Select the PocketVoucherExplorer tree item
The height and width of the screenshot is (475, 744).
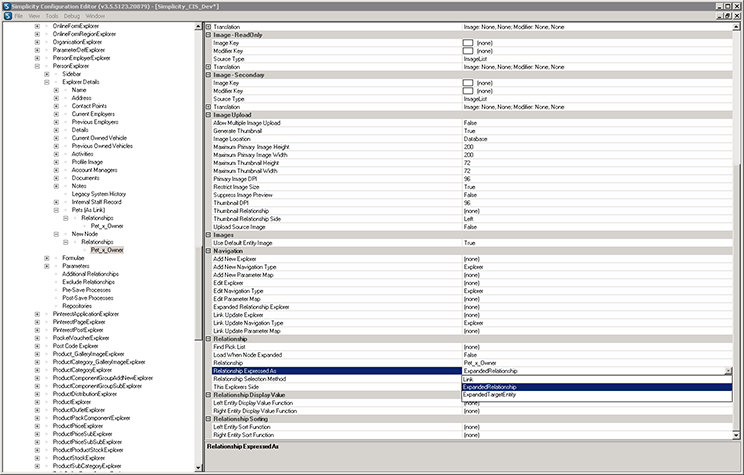81,338
